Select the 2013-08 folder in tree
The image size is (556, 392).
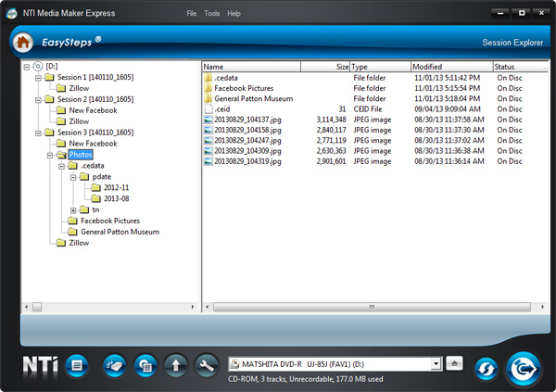point(117,198)
